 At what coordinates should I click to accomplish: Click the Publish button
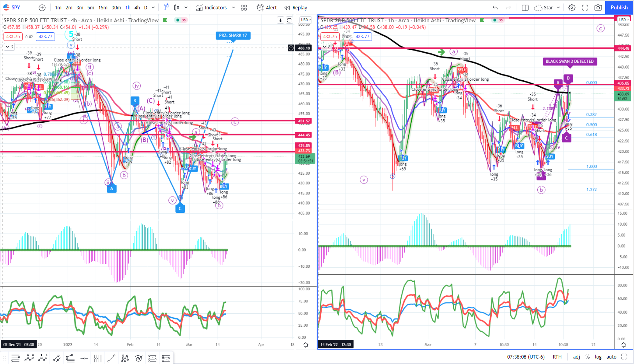[619, 7]
